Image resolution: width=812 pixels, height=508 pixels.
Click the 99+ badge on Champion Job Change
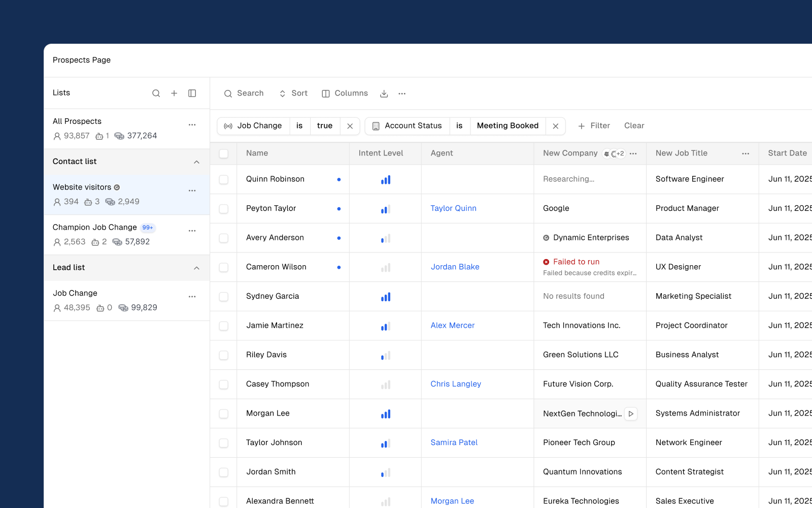(x=148, y=228)
